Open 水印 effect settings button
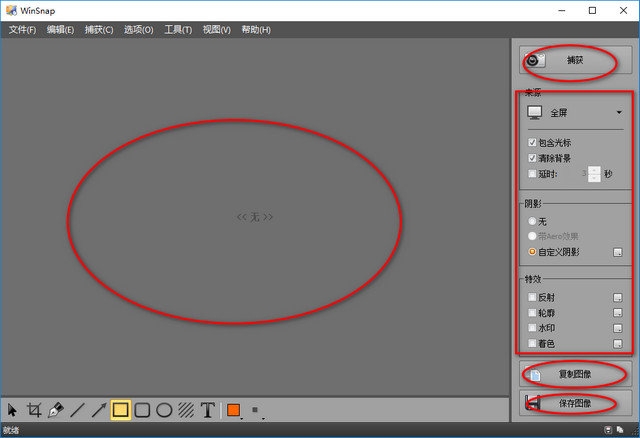Screen dimensions: 640x438 coord(618,328)
